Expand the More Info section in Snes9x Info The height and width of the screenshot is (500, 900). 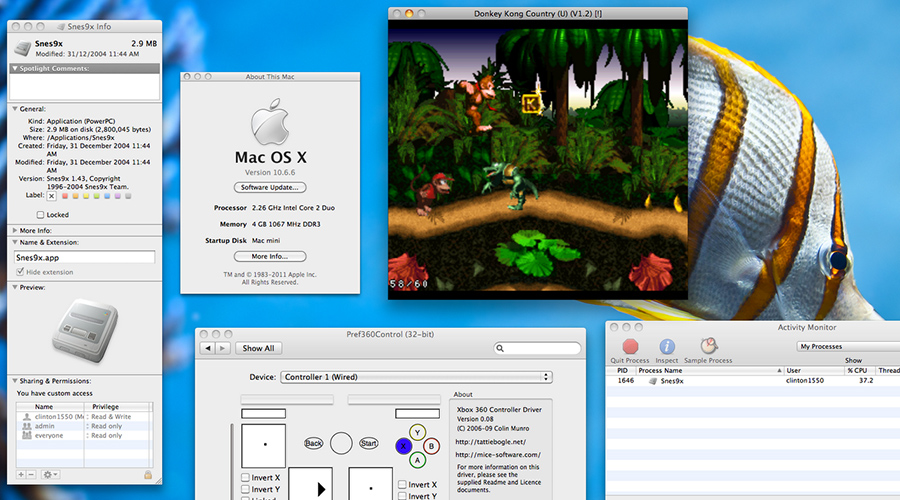coord(15,230)
